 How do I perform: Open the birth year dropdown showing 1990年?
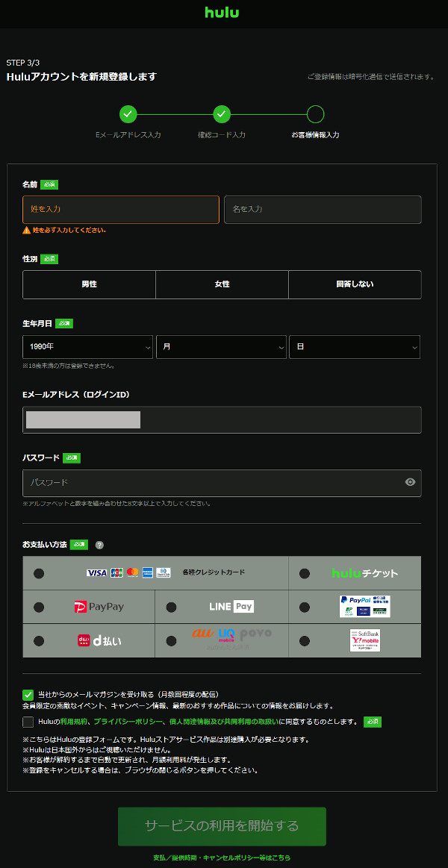(87, 347)
